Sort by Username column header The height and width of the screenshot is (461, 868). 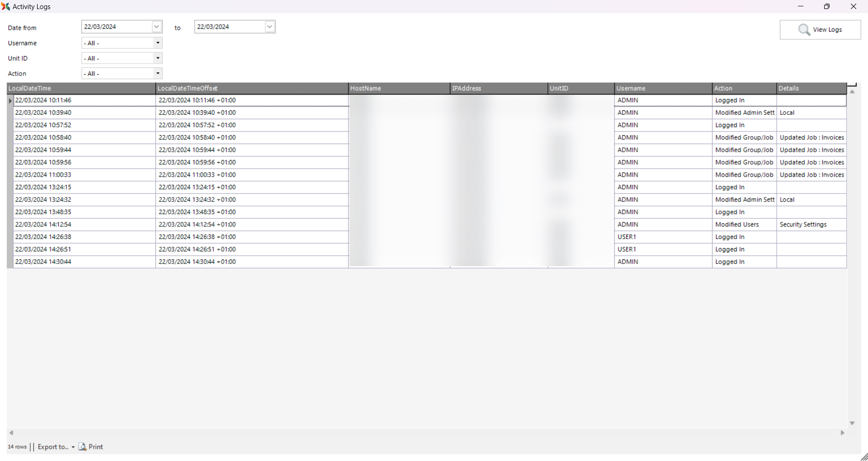pos(663,89)
